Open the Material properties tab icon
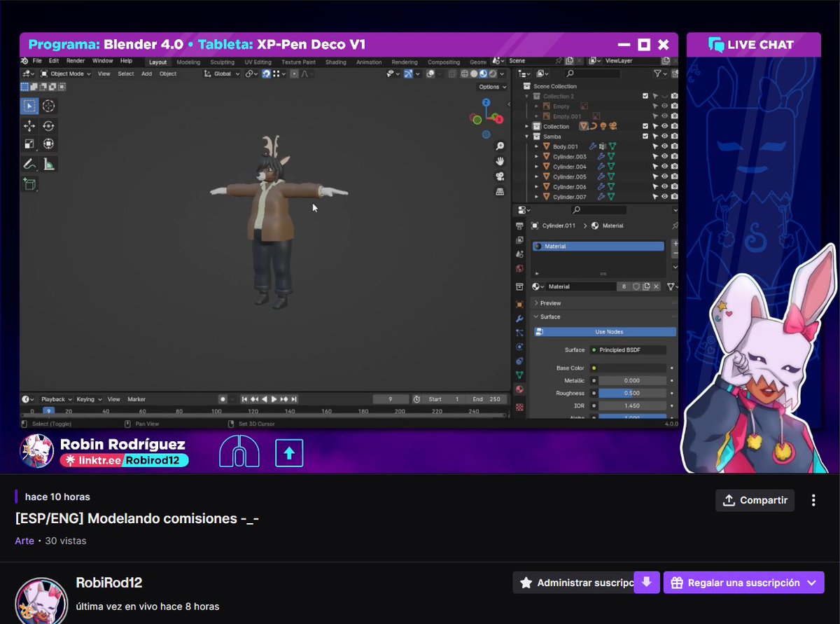Screen dimensions: 840x624 [x=519, y=389]
